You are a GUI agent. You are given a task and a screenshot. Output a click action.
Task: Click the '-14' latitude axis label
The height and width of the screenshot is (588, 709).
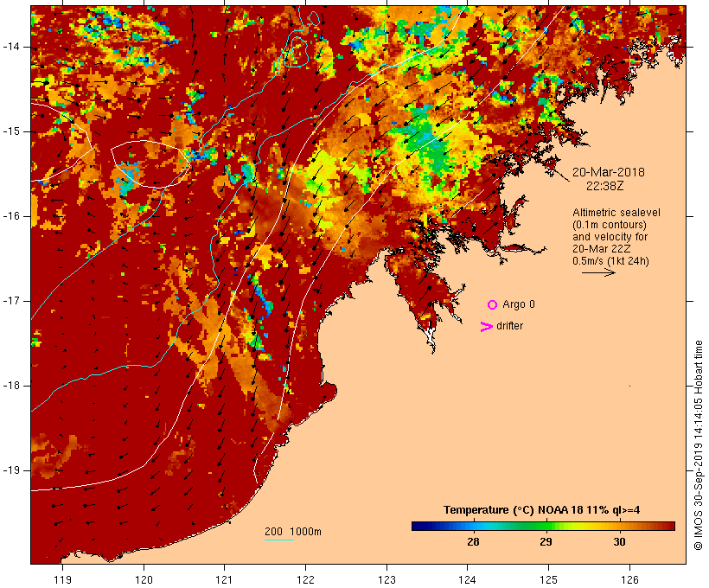click(11, 47)
